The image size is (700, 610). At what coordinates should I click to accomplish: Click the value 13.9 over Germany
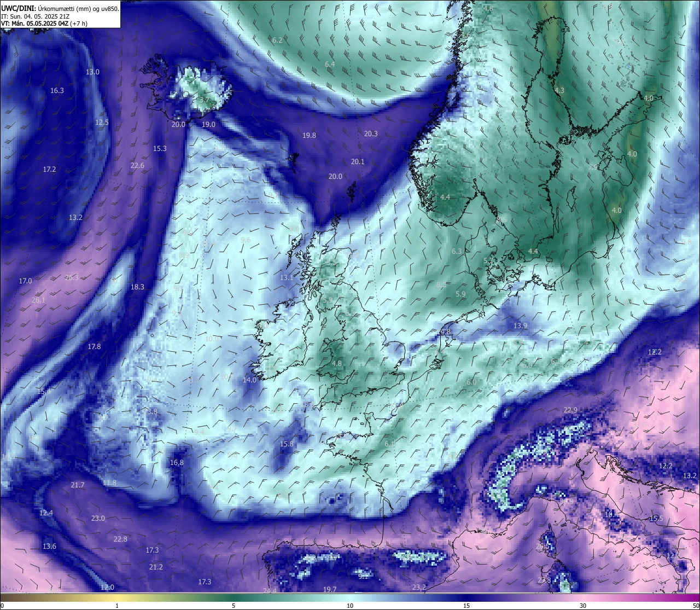pyautogui.click(x=520, y=326)
